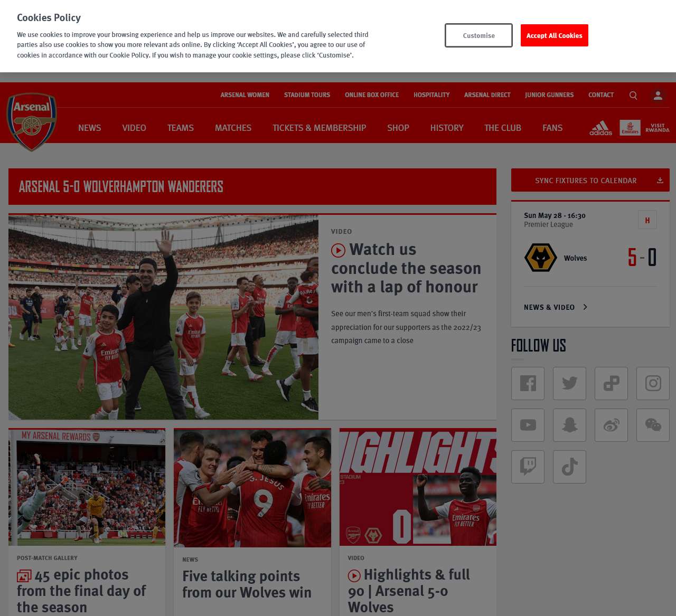Open The Club menu
The height and width of the screenshot is (616, 676).
pyautogui.click(x=503, y=128)
